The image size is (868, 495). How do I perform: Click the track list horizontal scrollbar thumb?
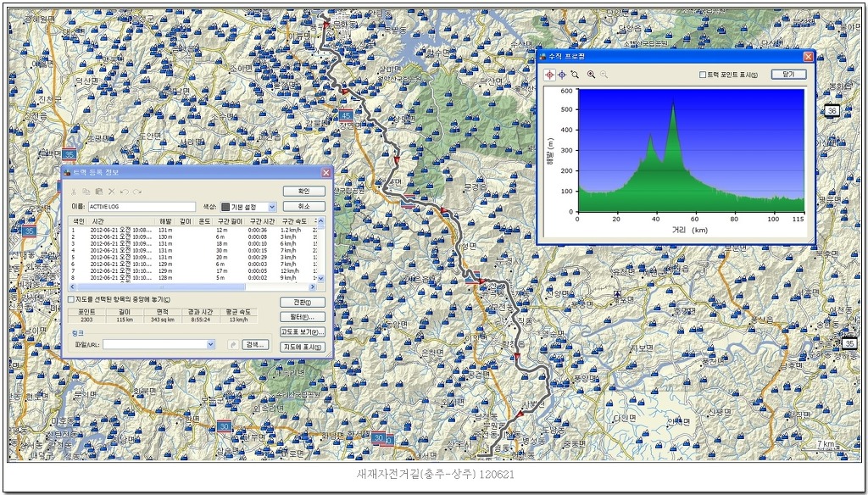pos(160,286)
